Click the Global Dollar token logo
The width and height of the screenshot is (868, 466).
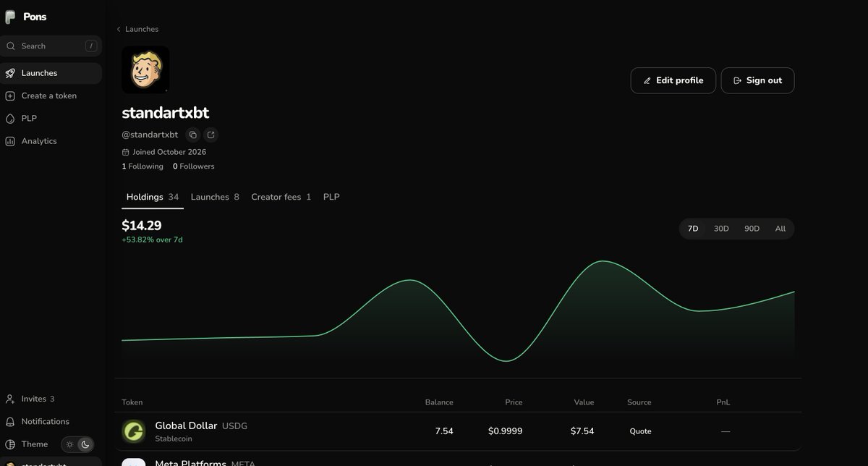133,431
